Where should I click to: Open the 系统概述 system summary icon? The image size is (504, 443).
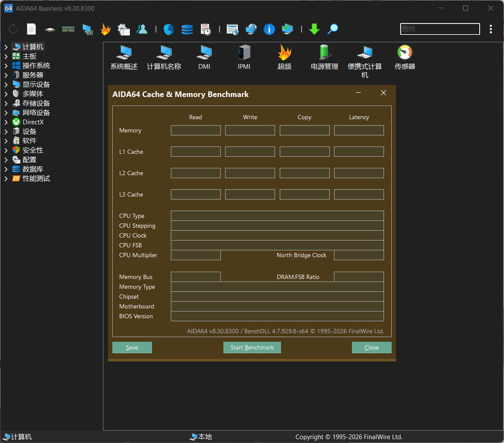[x=124, y=58]
